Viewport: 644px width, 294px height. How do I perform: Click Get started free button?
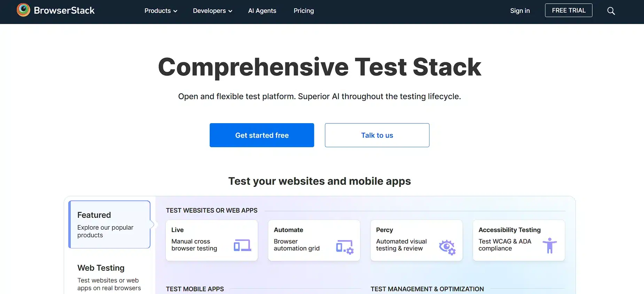coord(262,135)
